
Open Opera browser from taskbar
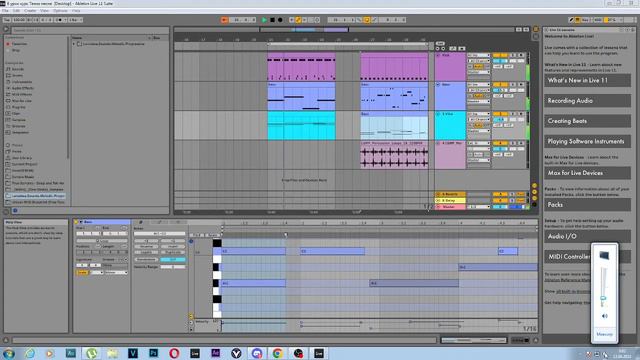pos(174,353)
